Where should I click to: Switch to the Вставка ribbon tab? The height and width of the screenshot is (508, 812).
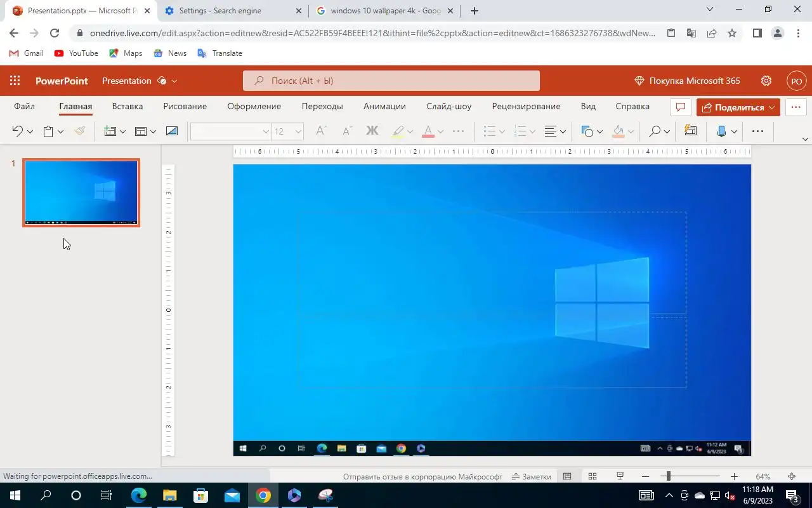(128, 106)
